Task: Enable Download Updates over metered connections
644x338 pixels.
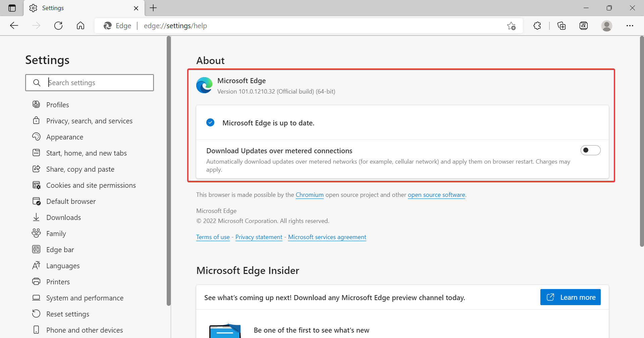Action: coord(590,150)
